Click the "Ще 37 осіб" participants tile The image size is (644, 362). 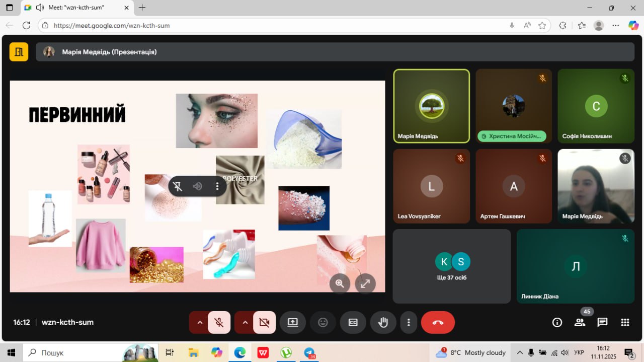pos(451,266)
